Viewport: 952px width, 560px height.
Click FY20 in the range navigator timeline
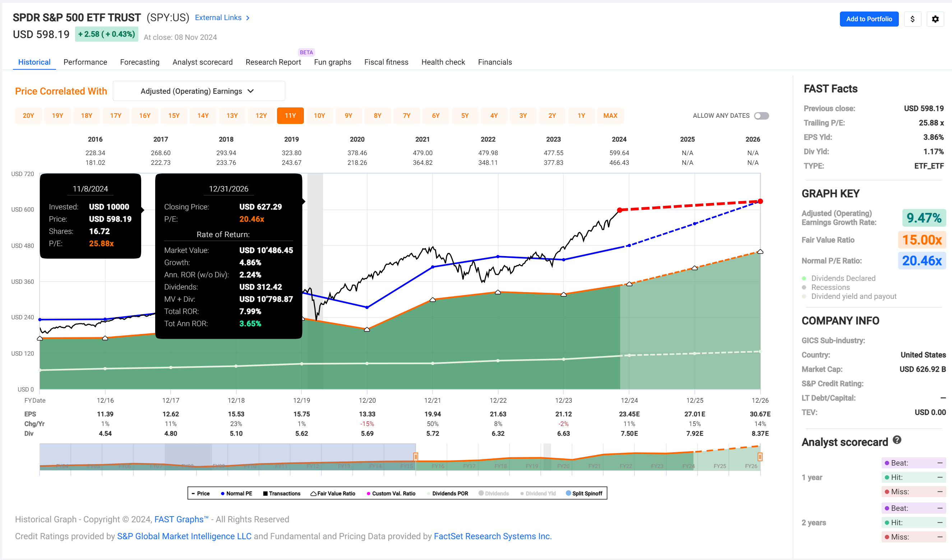click(x=563, y=466)
